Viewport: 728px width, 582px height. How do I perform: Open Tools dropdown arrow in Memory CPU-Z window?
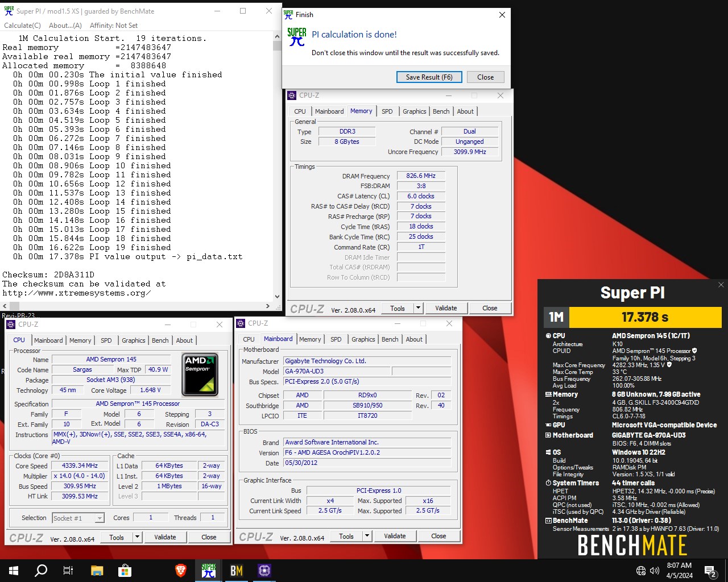419,308
